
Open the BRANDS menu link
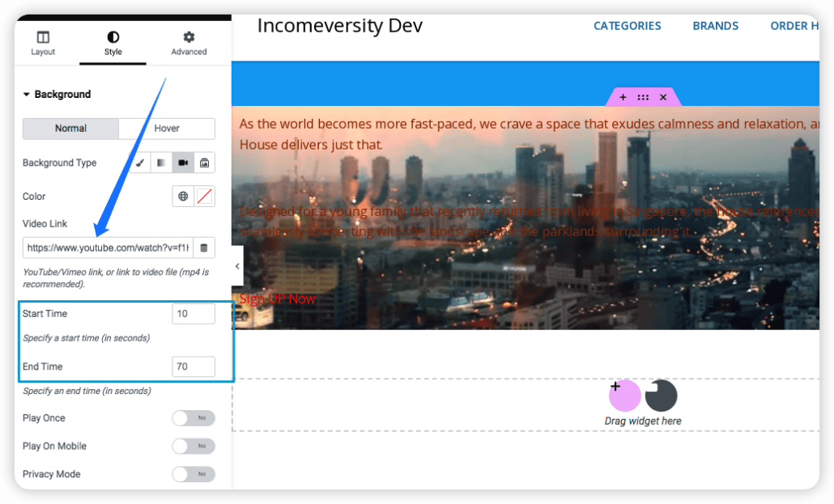point(716,26)
